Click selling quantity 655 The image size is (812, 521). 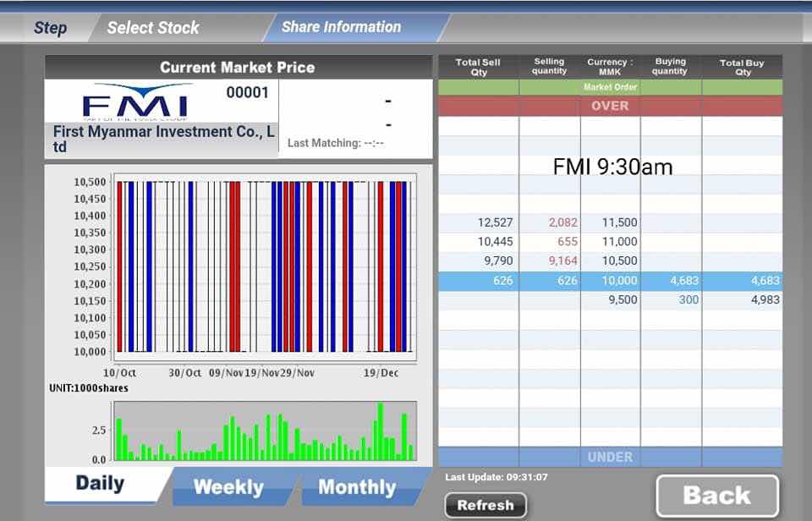pyautogui.click(x=568, y=241)
